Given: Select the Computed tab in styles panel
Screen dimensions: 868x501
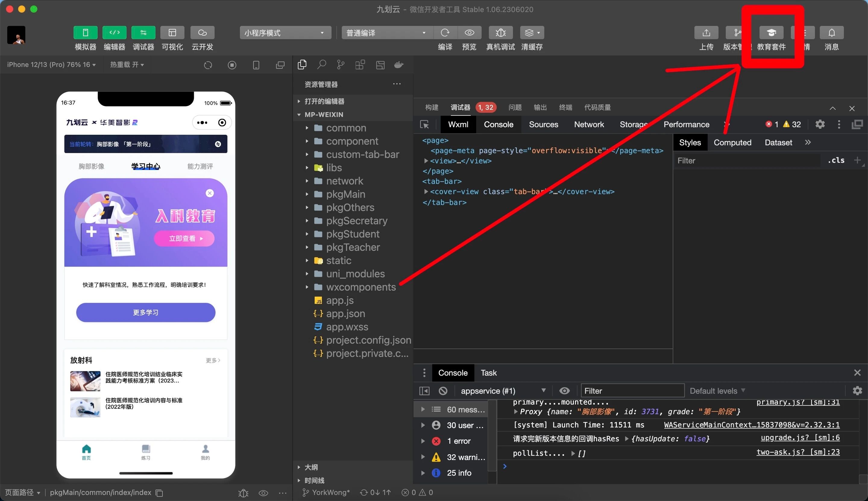Looking at the screenshot, I should [x=732, y=143].
